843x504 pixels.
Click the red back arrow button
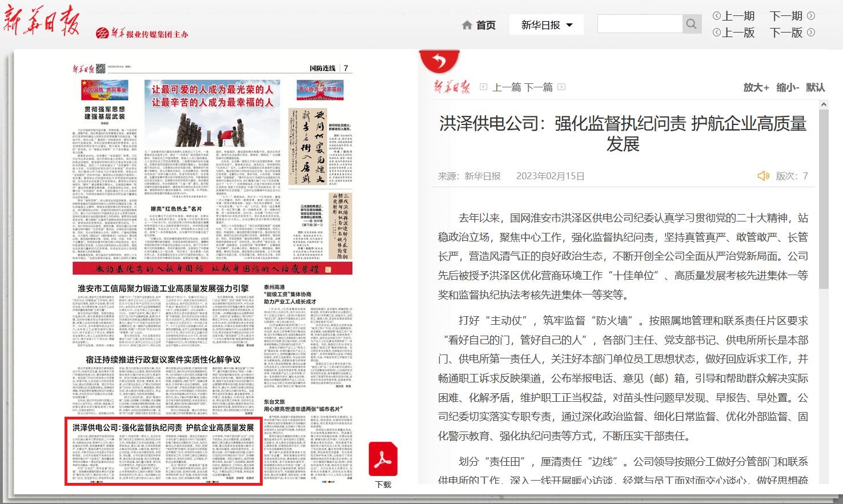pyautogui.click(x=439, y=60)
